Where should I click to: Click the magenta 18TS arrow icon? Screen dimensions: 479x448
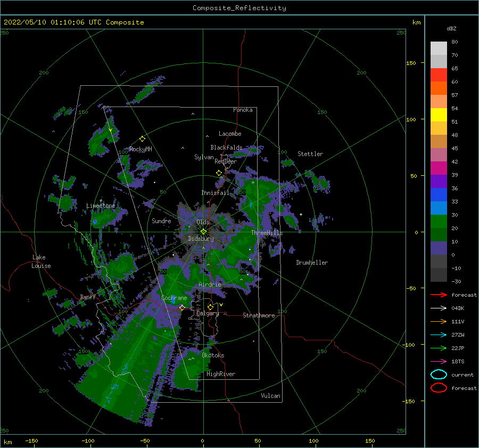point(439,362)
